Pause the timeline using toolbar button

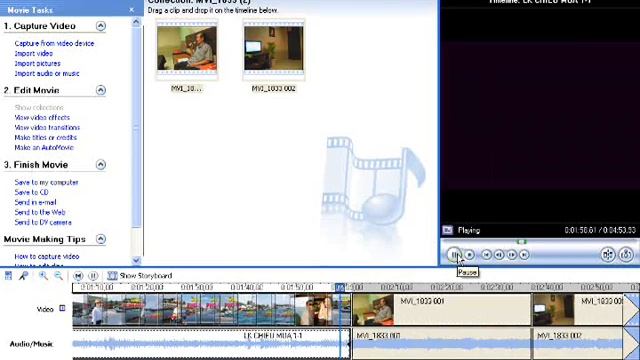[93, 276]
